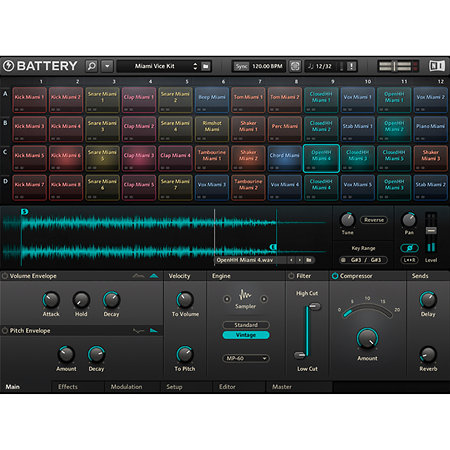Click the Pan knob
This screenshot has height=450, width=450.
click(409, 220)
